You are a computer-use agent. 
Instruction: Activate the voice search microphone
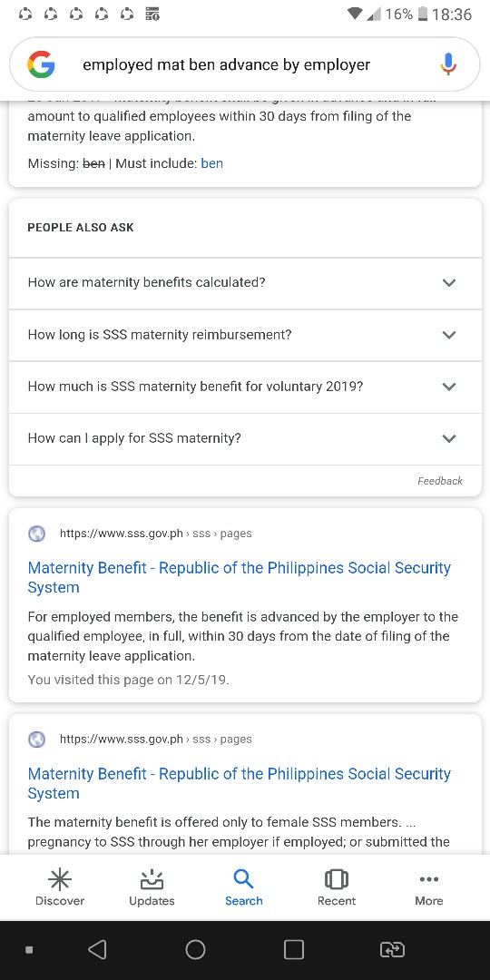tap(447, 64)
